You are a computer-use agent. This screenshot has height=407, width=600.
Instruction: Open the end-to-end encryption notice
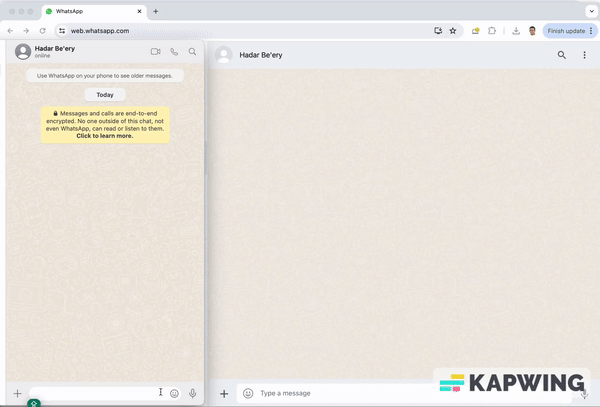(x=105, y=125)
